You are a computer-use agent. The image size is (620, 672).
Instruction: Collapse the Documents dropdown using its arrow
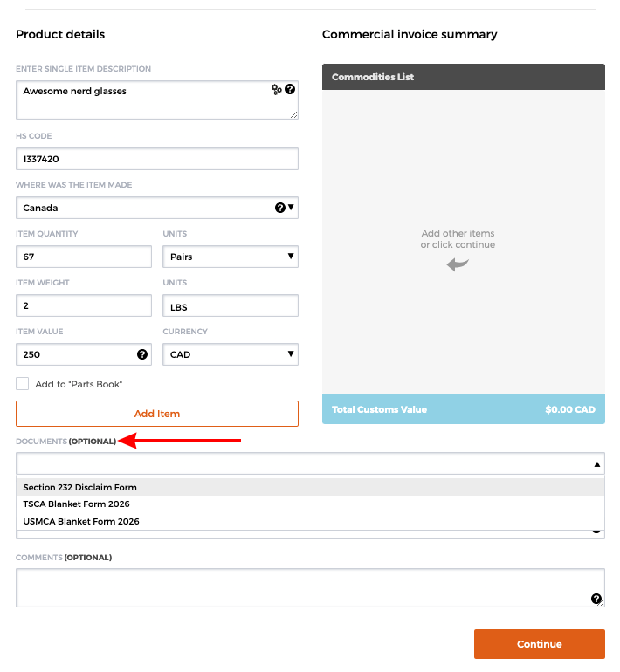click(597, 464)
